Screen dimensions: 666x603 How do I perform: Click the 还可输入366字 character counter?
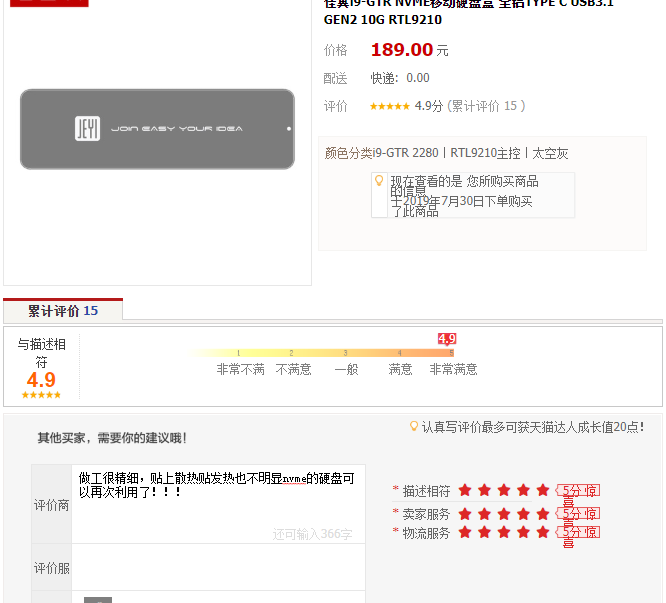(312, 534)
